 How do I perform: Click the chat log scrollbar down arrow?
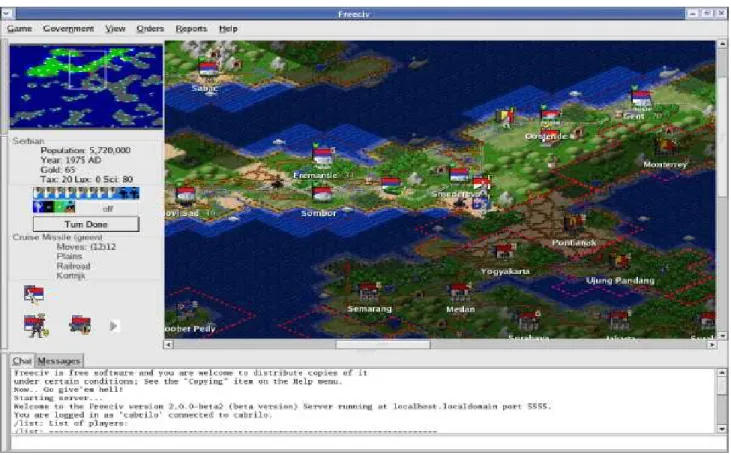(722, 429)
